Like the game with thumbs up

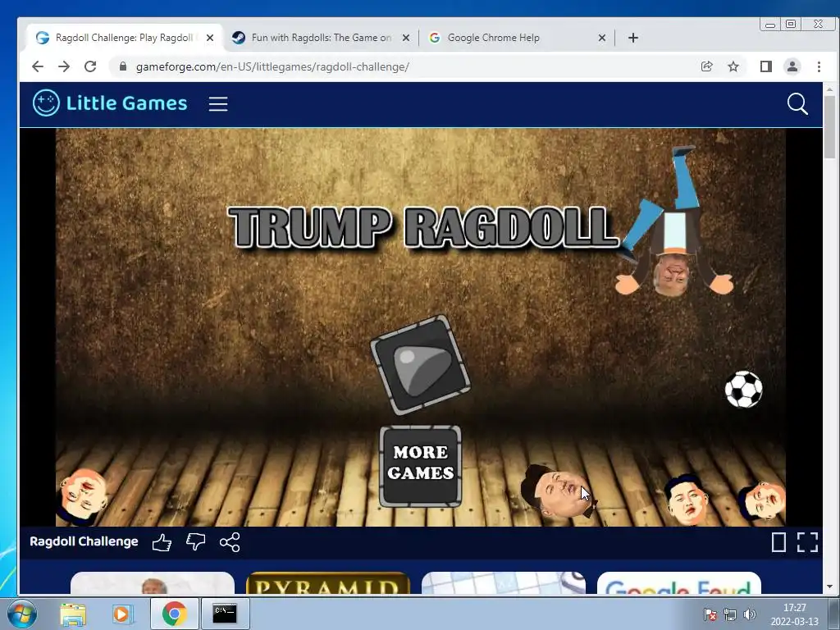162,543
